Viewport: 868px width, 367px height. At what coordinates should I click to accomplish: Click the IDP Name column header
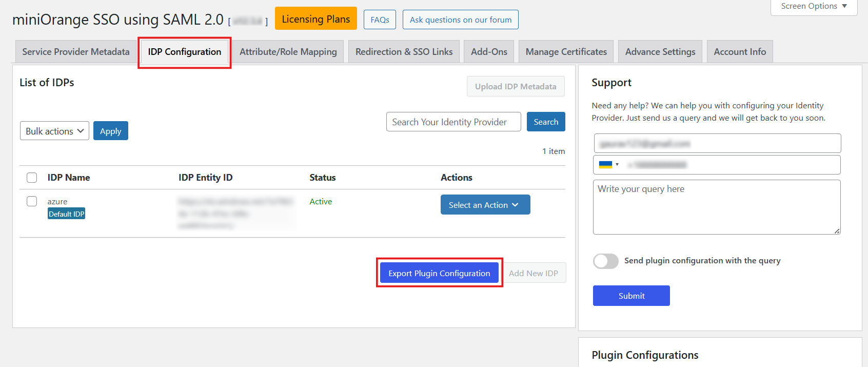pyautogui.click(x=69, y=178)
